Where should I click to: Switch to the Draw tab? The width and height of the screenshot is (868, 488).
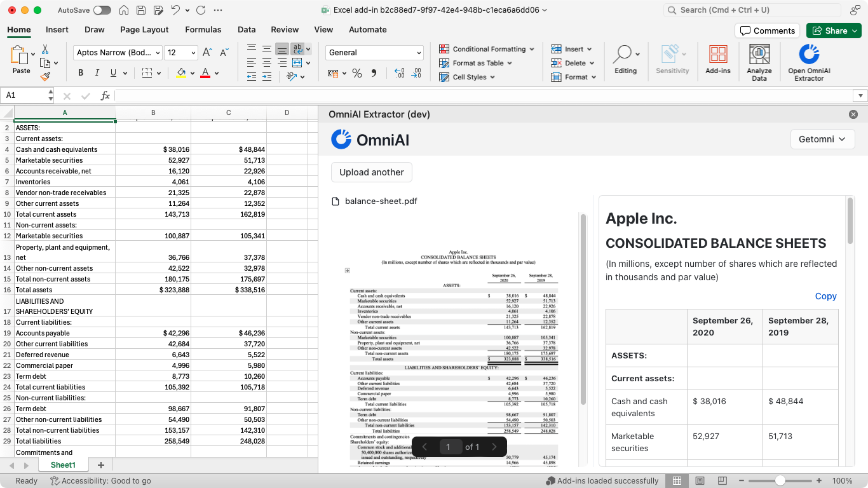(x=95, y=29)
